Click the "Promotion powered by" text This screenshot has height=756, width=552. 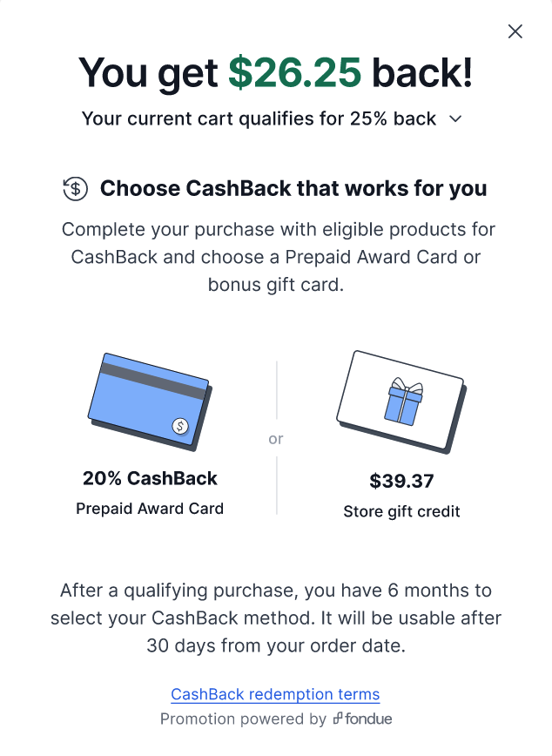coord(244,719)
